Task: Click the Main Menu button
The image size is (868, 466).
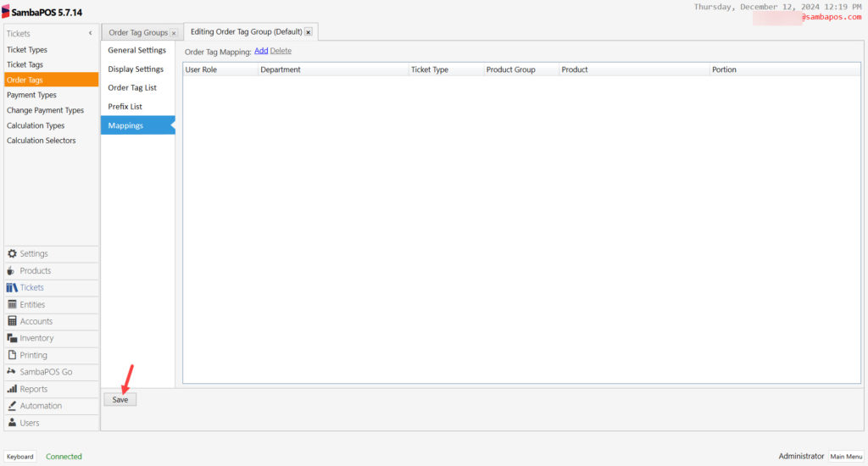Action: (846, 457)
